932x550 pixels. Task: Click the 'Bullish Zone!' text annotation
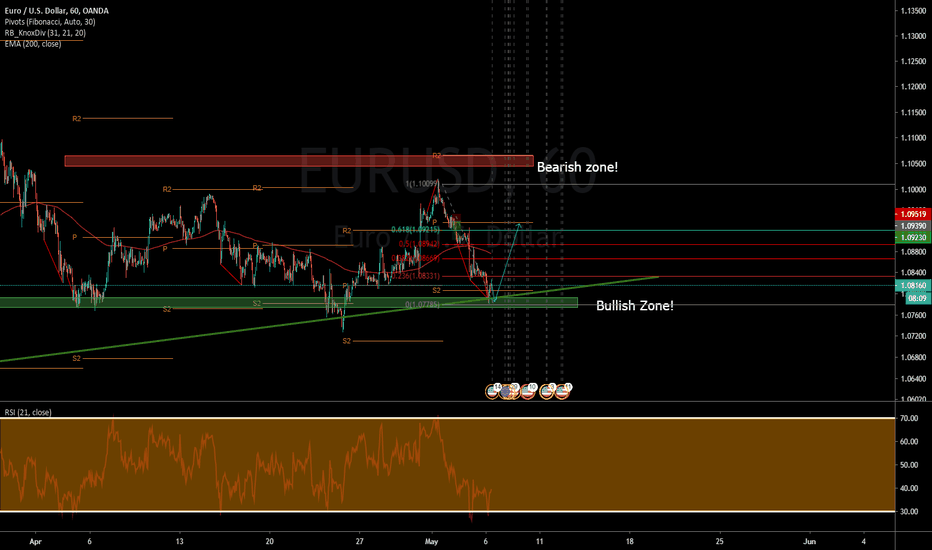pyautogui.click(x=635, y=306)
